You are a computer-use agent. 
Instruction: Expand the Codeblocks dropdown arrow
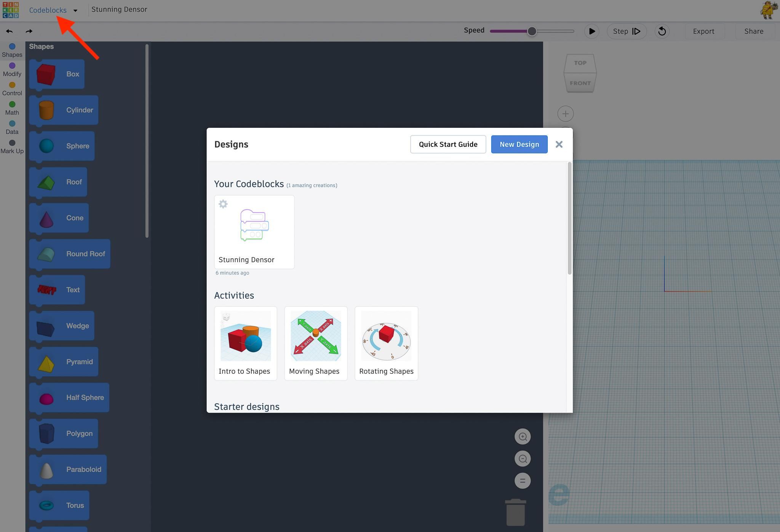coord(75,11)
